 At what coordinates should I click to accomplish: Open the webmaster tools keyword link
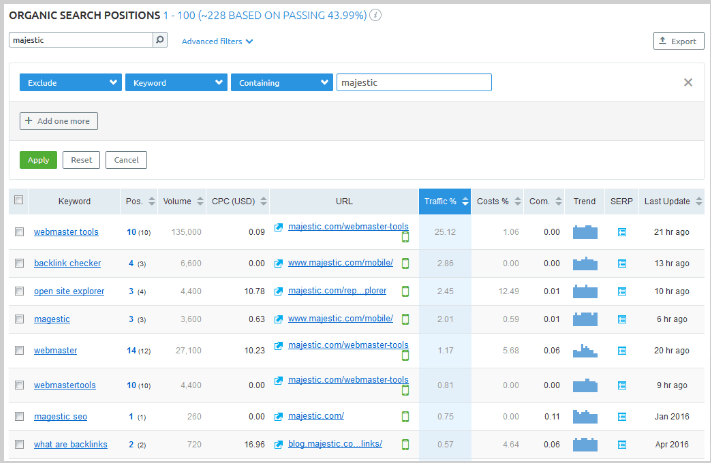pos(66,232)
